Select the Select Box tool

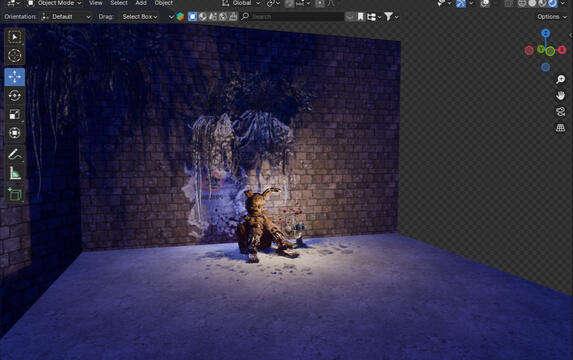tap(15, 37)
